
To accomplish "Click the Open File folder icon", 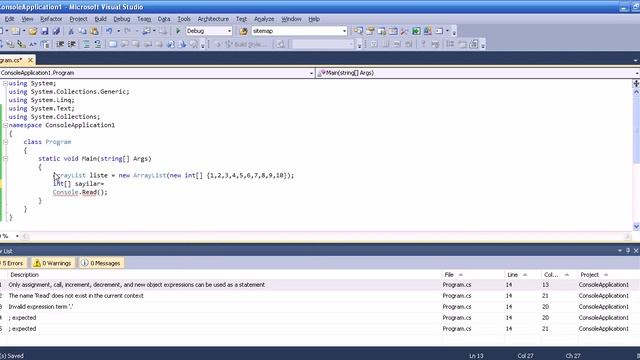I will 33,31.
